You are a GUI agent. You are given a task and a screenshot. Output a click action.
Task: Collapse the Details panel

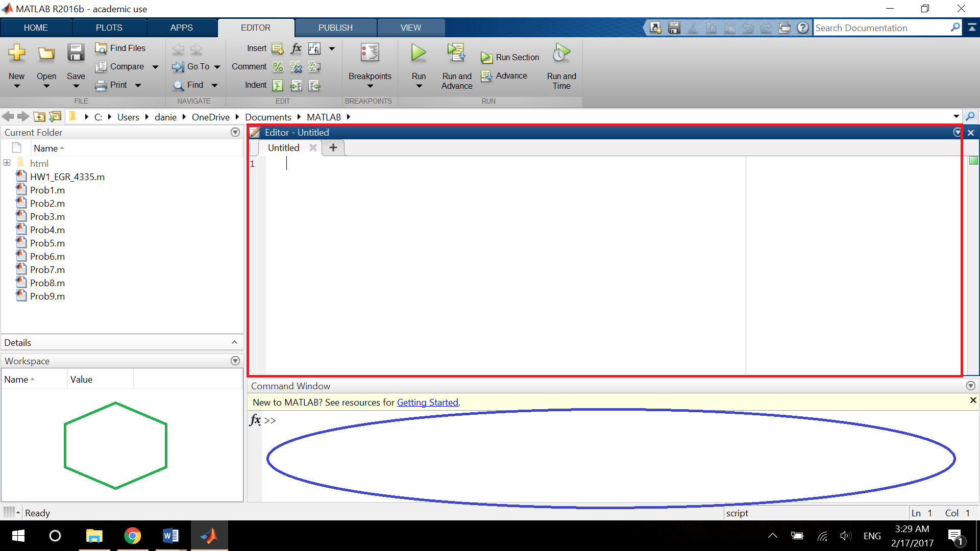click(235, 342)
